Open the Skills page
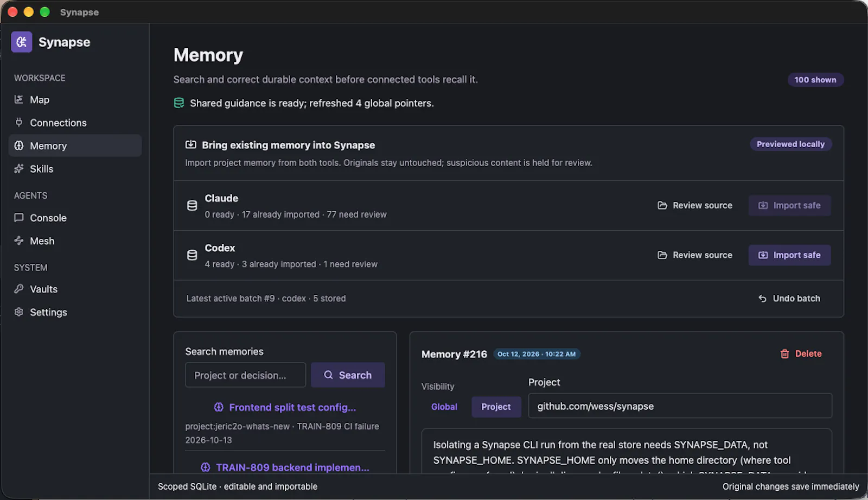The width and height of the screenshot is (868, 500). point(75,169)
